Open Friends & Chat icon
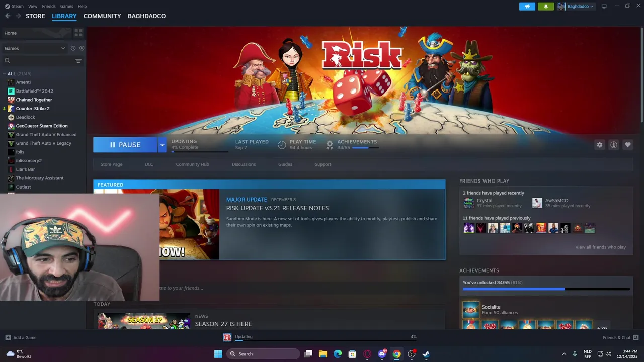This screenshot has height=362, width=644. click(636, 338)
